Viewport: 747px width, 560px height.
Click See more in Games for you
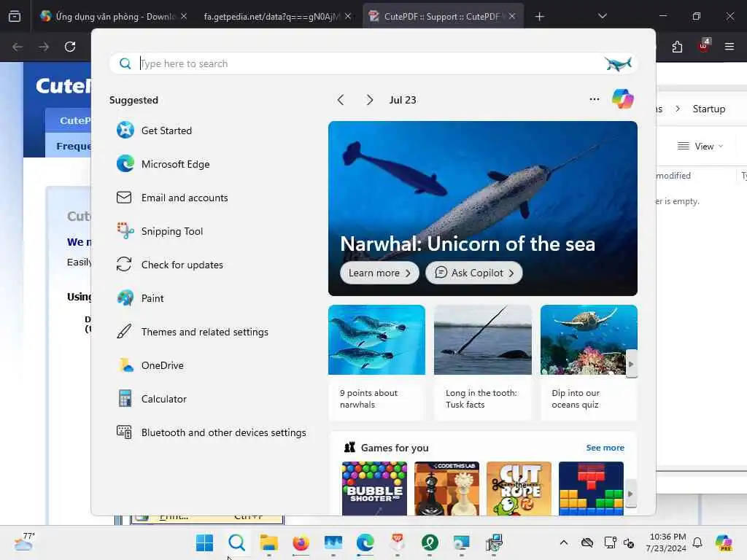pyautogui.click(x=605, y=448)
